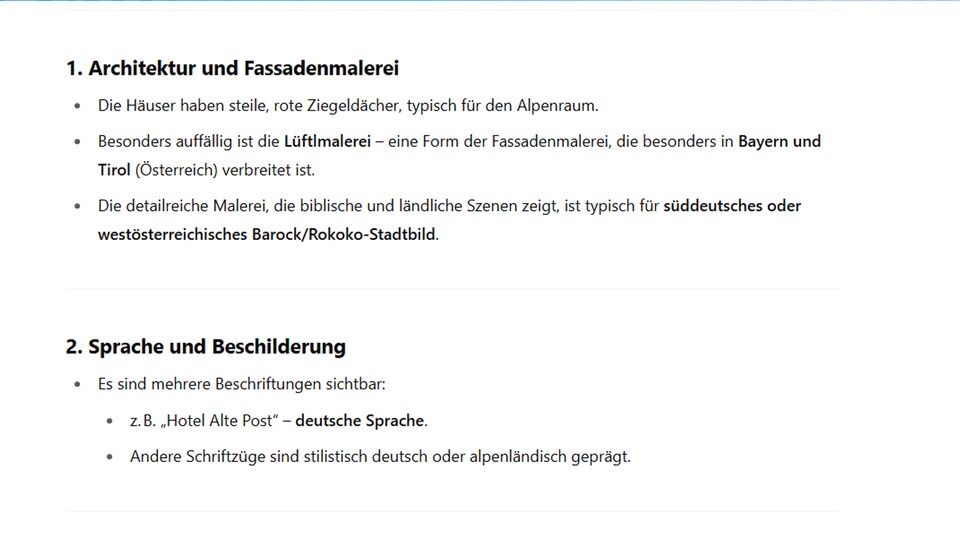Viewport: 960px width, 540px height.
Task: Click the heading "2. Sprache und Beschilderung"
Action: 205,347
